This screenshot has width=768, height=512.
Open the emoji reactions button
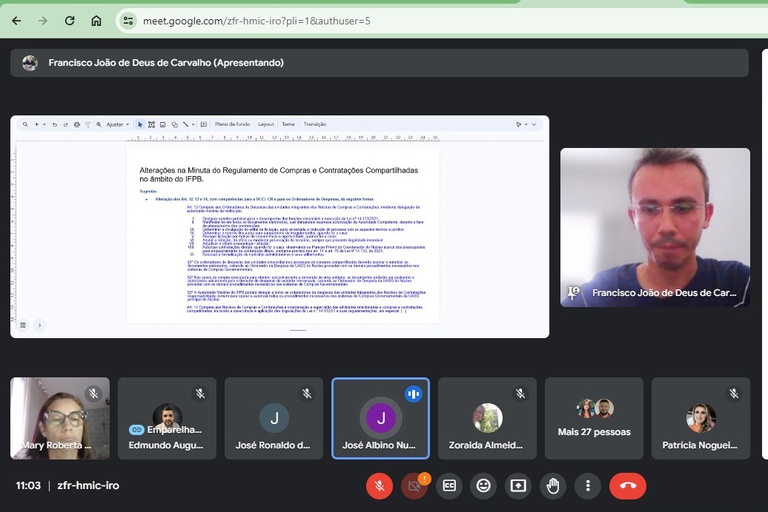pos(484,486)
